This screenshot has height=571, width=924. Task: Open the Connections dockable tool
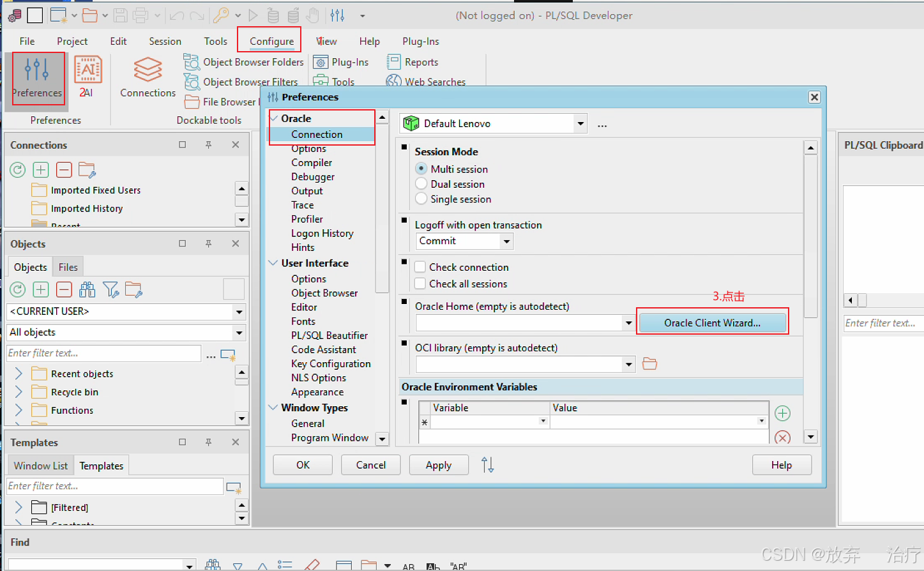point(147,72)
